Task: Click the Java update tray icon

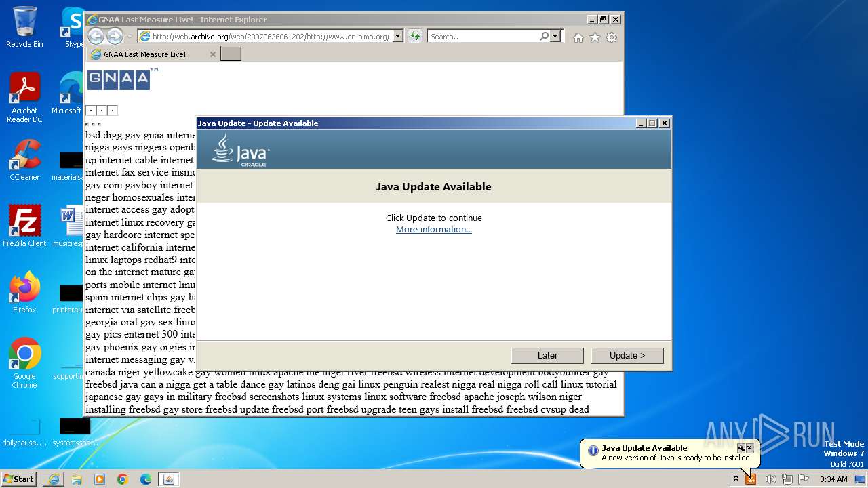Action: (x=751, y=479)
